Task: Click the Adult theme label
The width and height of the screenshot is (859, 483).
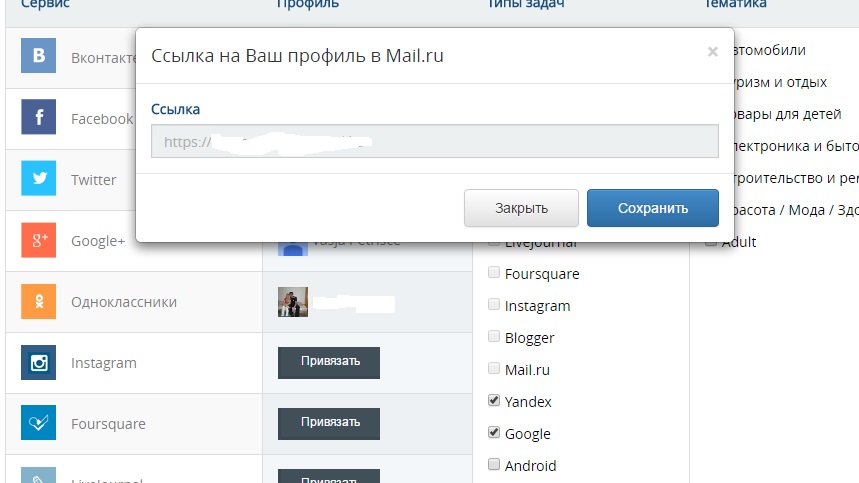Action: 738,242
